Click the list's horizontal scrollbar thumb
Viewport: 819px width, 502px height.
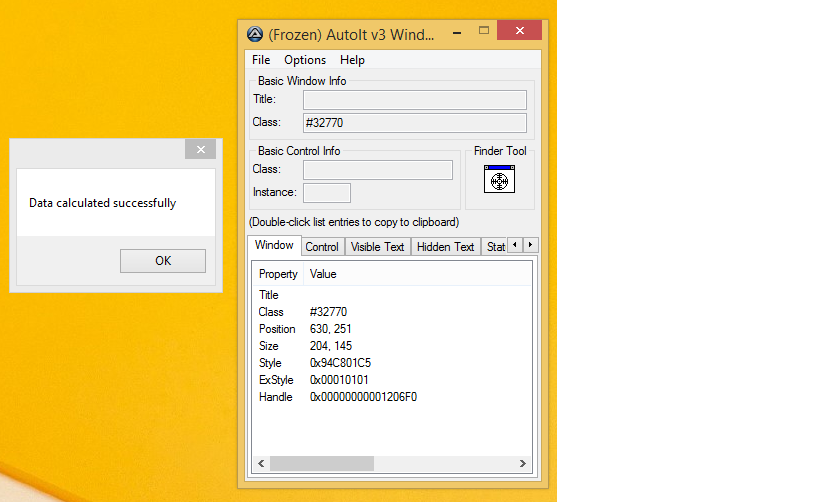coord(322,463)
